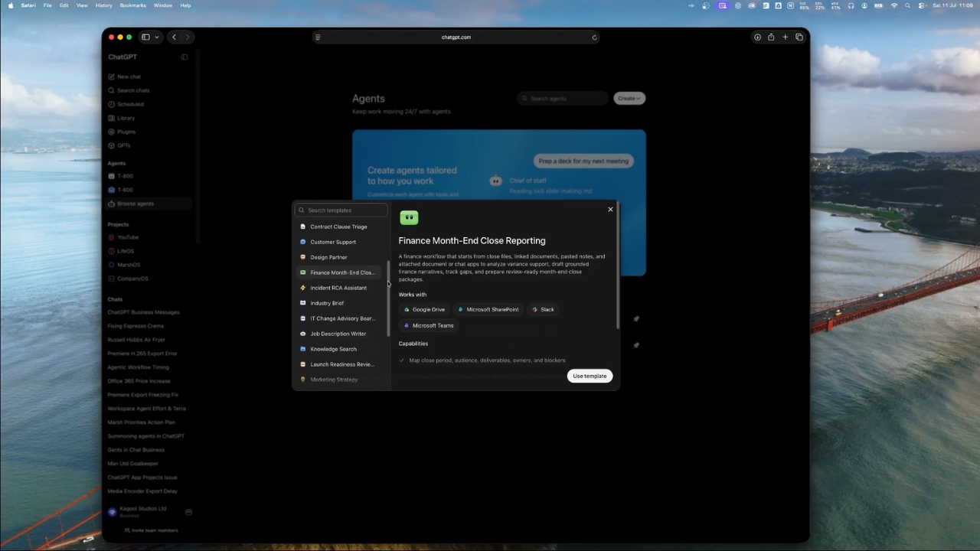Click the Google Drive integration chip
Screen dimensions: 980x551
[424, 309]
